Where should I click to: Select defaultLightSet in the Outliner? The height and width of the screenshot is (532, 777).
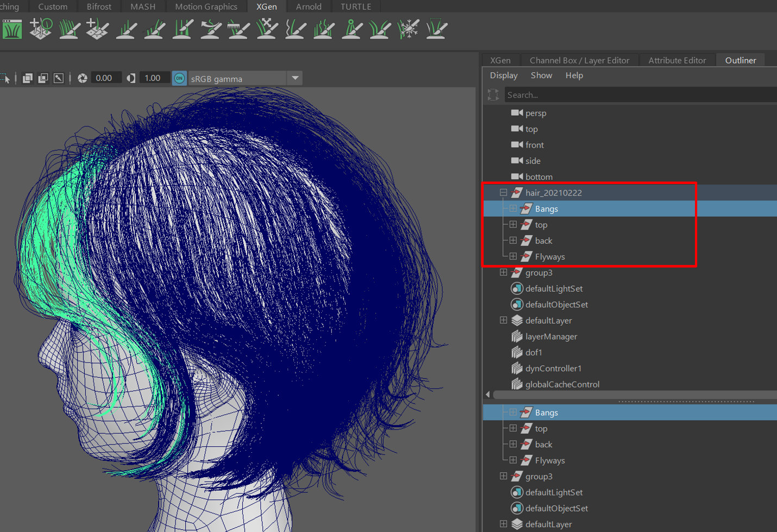tap(555, 288)
